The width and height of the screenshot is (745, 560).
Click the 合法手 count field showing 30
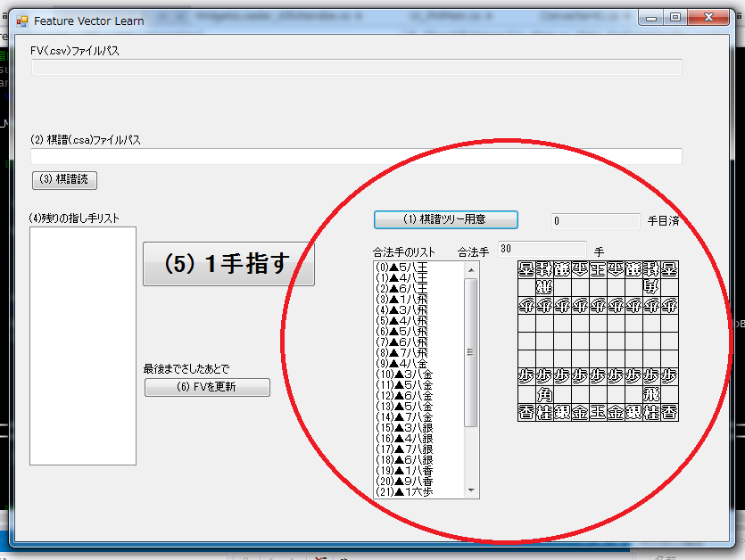[542, 249]
